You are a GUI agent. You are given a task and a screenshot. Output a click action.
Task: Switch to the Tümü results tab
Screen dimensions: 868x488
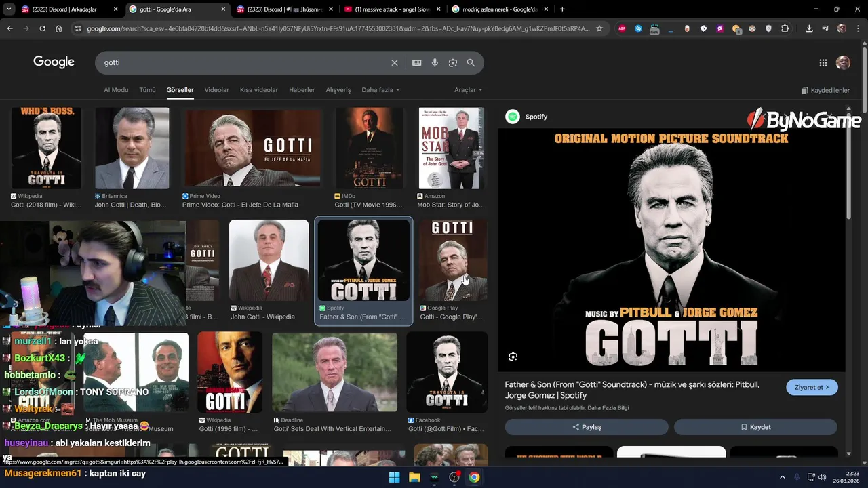[147, 90]
